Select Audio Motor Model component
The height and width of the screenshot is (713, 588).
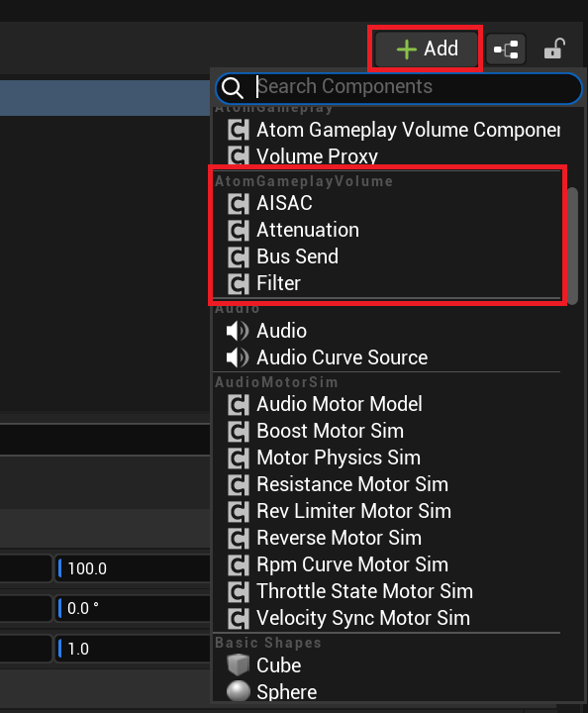coord(340,404)
